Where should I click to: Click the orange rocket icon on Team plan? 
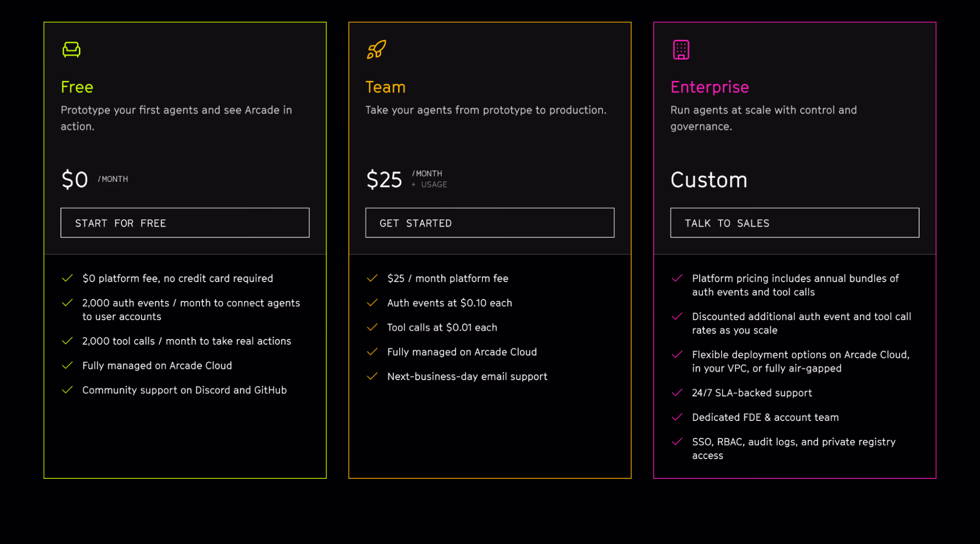tap(377, 50)
